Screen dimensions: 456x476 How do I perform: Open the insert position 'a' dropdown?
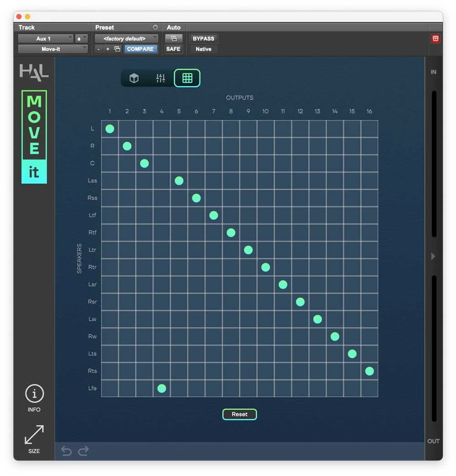[x=81, y=39]
